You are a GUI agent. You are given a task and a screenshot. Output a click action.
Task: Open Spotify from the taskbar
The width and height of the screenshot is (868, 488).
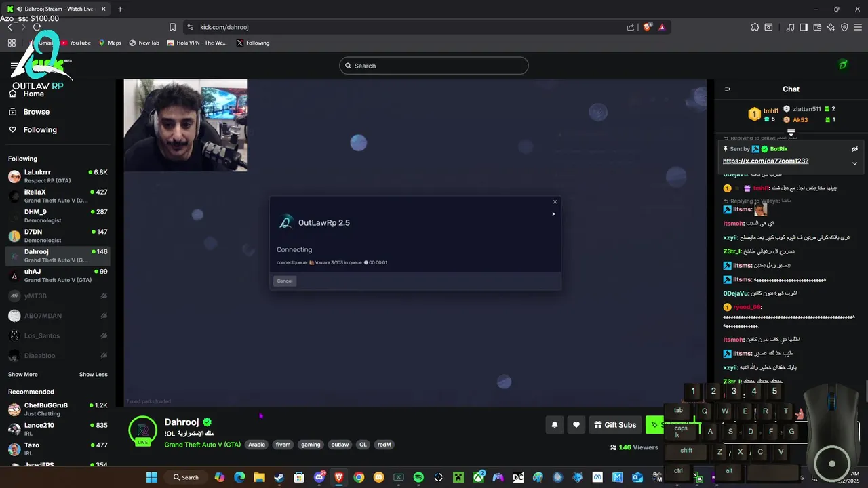click(418, 477)
